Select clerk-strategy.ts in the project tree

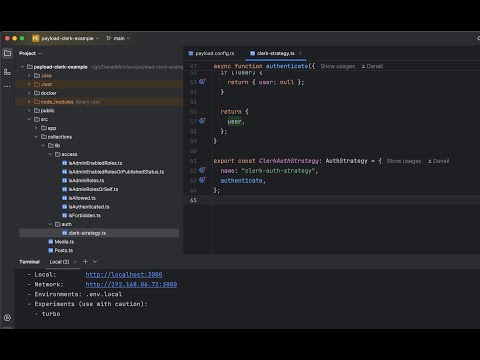tap(99, 233)
